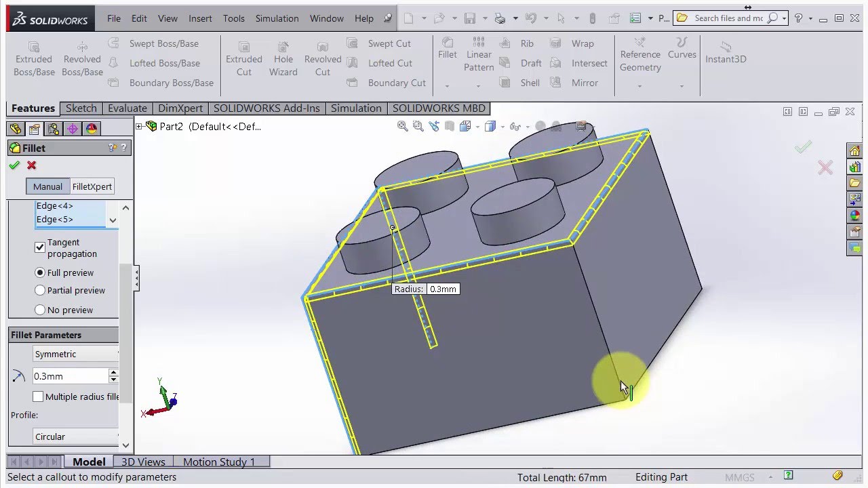The width and height of the screenshot is (868, 488).
Task: Switch to the Evaluate tab
Action: point(127,108)
